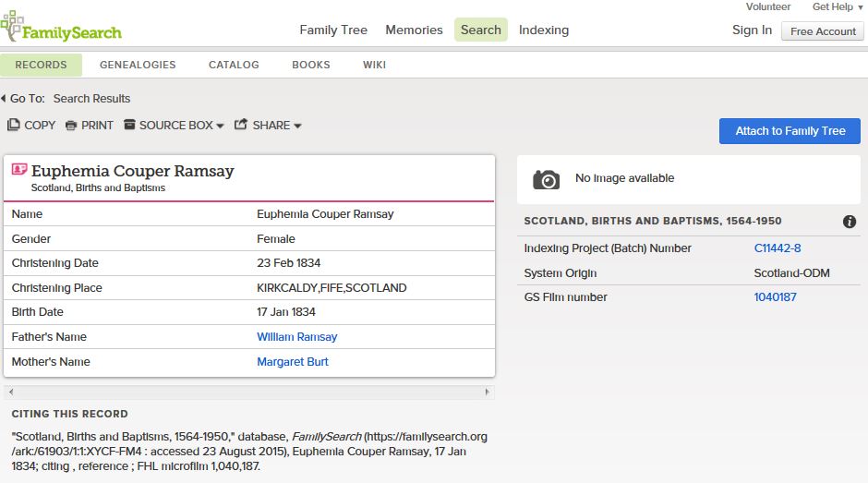Screen dimensions: 868x483
Task: Open the Catalog tab
Action: pyautogui.click(x=234, y=65)
